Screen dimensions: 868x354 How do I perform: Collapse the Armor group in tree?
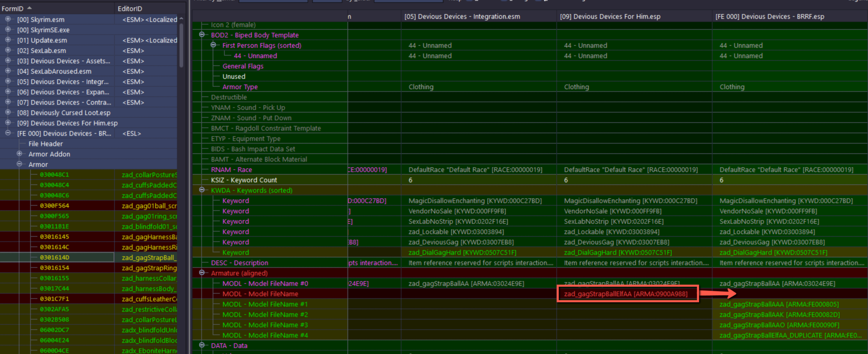pos(19,164)
